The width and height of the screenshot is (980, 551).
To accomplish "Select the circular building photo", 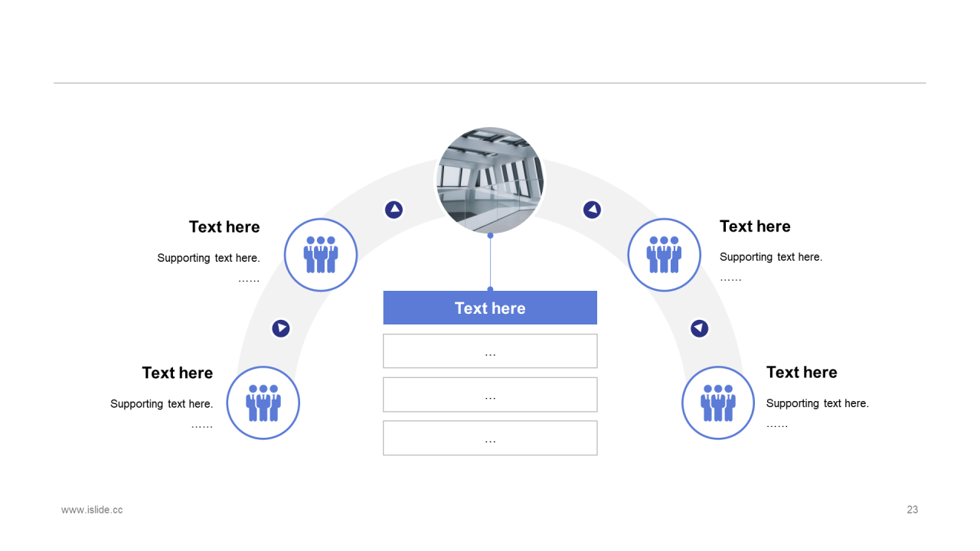I will (490, 181).
